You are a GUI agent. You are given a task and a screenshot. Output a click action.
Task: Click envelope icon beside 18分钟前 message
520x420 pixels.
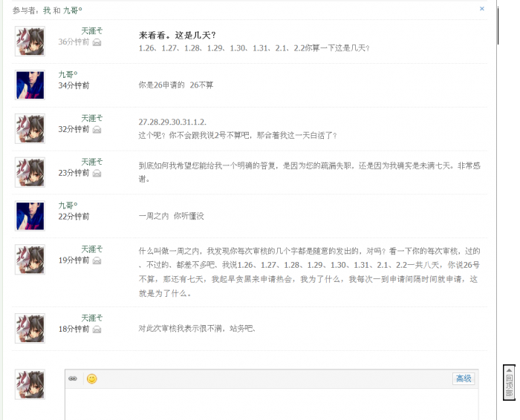tap(97, 329)
